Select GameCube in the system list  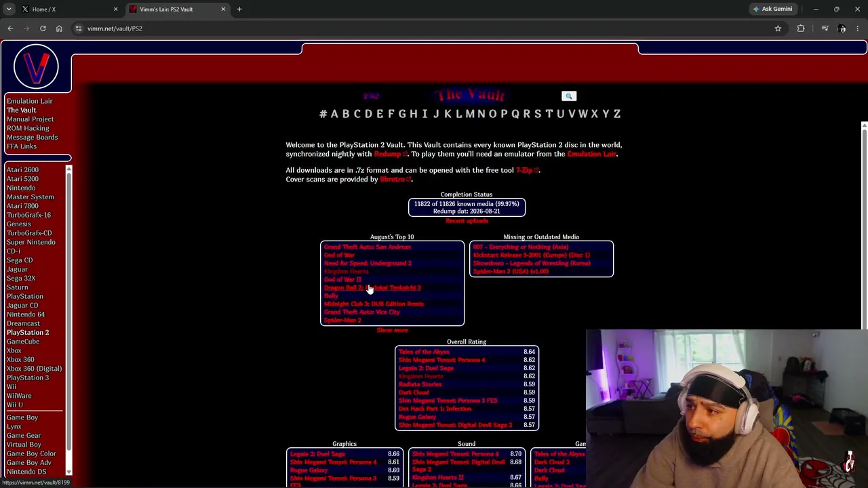click(x=23, y=342)
